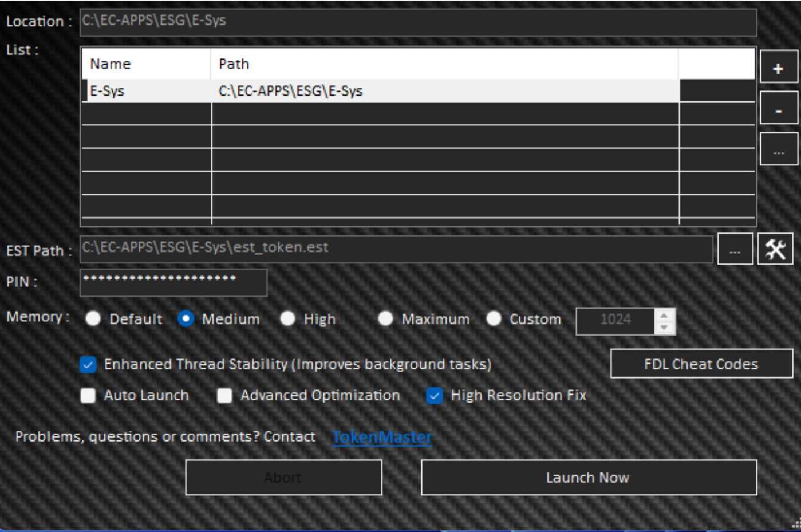The width and height of the screenshot is (801, 532).
Task: Select Medium memory option
Action: pos(186,318)
